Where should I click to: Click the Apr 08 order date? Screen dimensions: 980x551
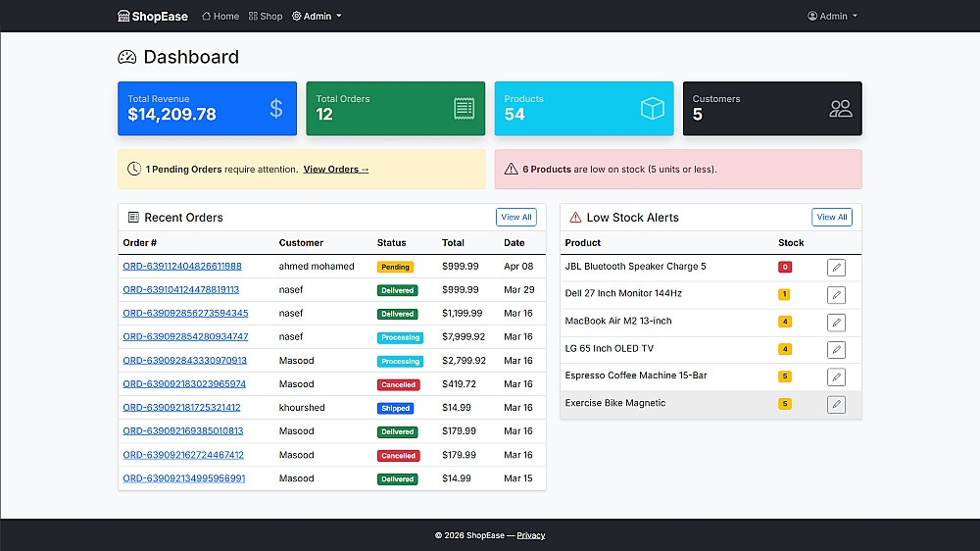(x=518, y=267)
